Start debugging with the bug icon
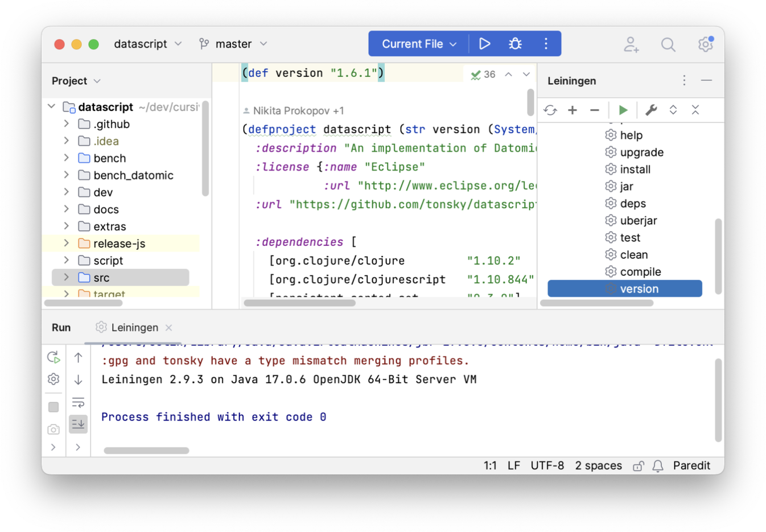 coord(515,44)
